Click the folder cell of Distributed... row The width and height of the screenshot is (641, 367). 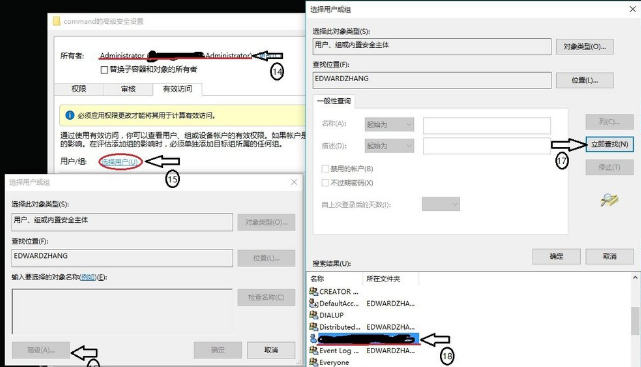pyautogui.click(x=391, y=327)
